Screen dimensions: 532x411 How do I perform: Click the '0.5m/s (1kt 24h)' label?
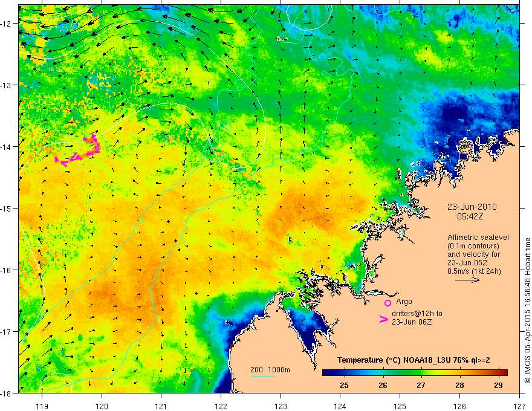pyautogui.click(x=474, y=271)
